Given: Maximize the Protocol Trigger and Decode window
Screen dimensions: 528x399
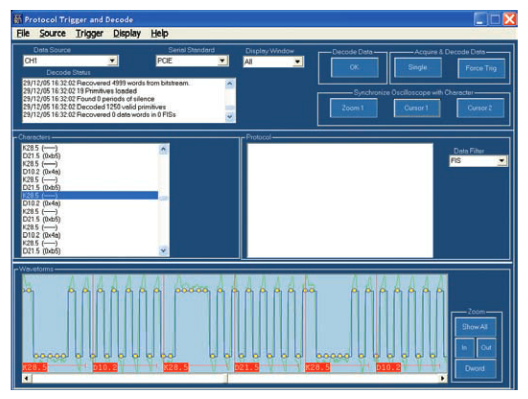Looking at the screenshot, I should [495, 19].
